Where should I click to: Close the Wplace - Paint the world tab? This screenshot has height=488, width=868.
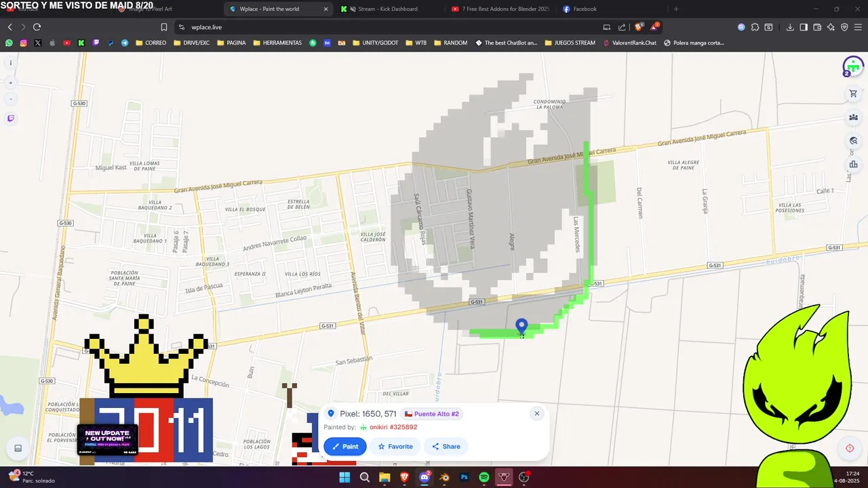tap(325, 9)
